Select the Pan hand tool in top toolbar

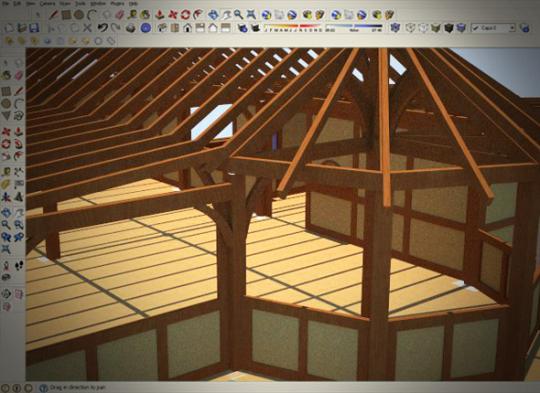click(x=226, y=15)
